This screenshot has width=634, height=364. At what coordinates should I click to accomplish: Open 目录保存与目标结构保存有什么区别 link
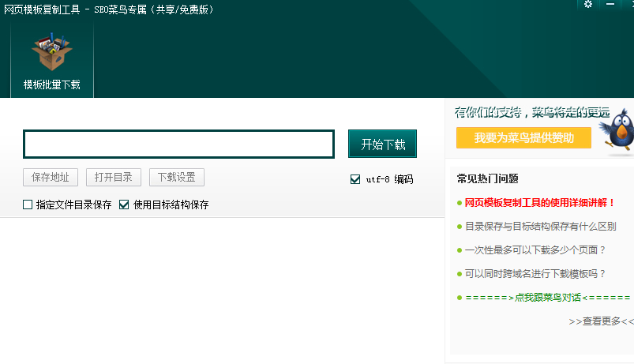tap(541, 227)
